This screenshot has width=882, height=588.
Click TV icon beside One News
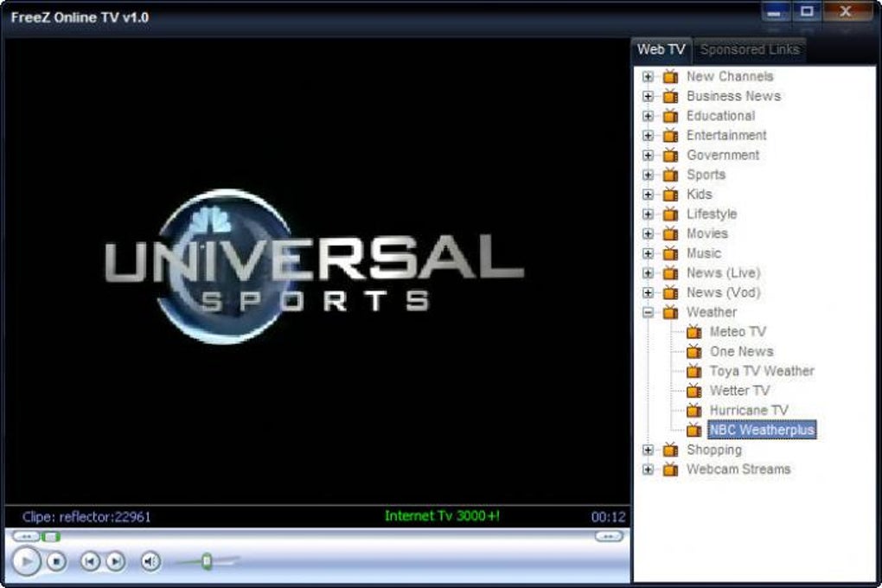[694, 352]
